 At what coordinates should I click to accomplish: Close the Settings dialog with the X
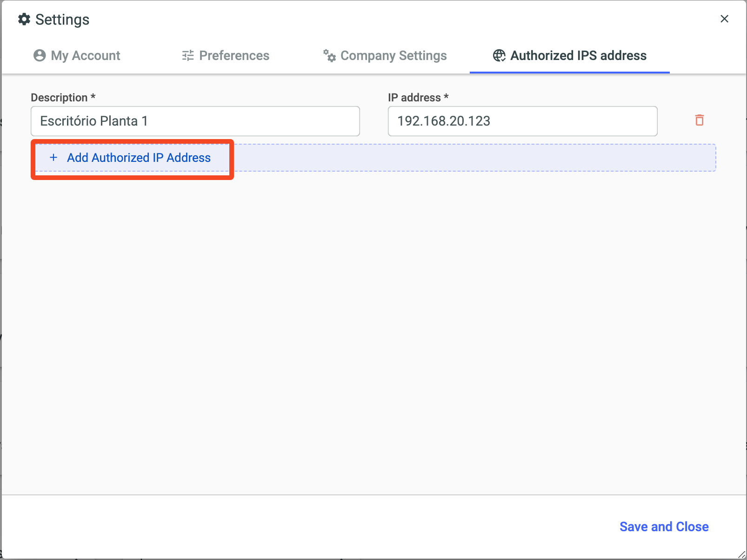tap(724, 19)
